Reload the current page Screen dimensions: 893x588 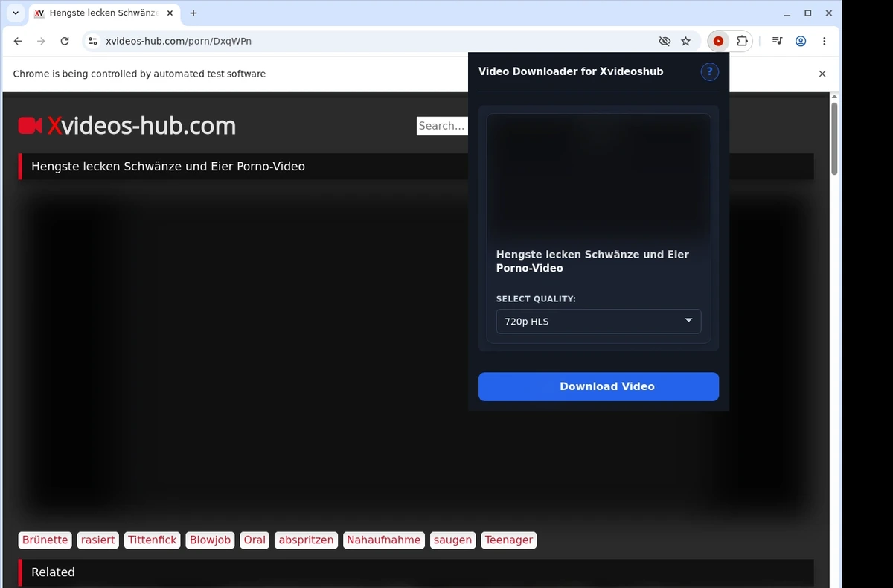coord(65,42)
